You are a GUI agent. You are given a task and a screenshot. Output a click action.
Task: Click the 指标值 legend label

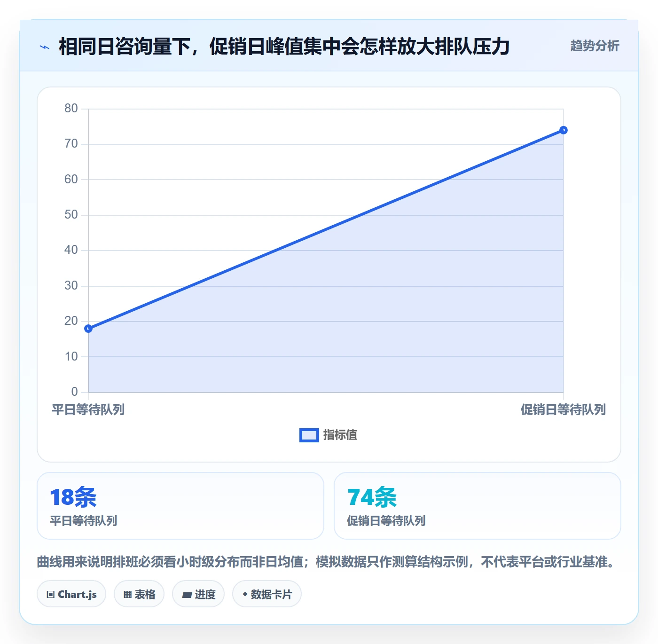340,435
